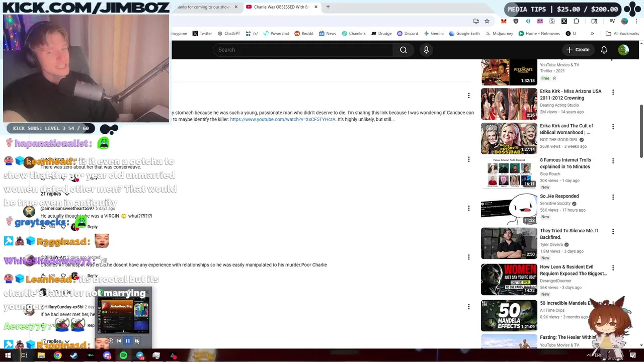Save the track with the Spotify preview plus icon
The width and height of the screenshot is (644, 362).
click(x=110, y=341)
